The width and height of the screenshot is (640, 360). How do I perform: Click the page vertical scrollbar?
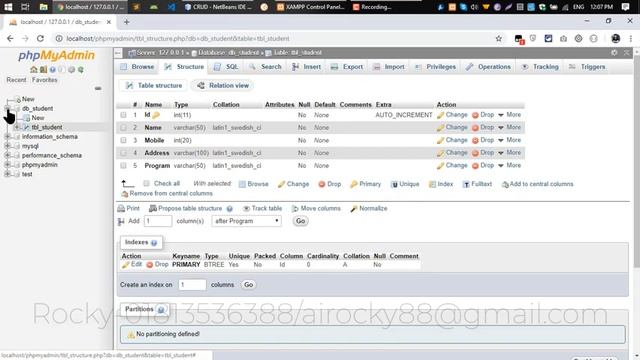pos(636,161)
